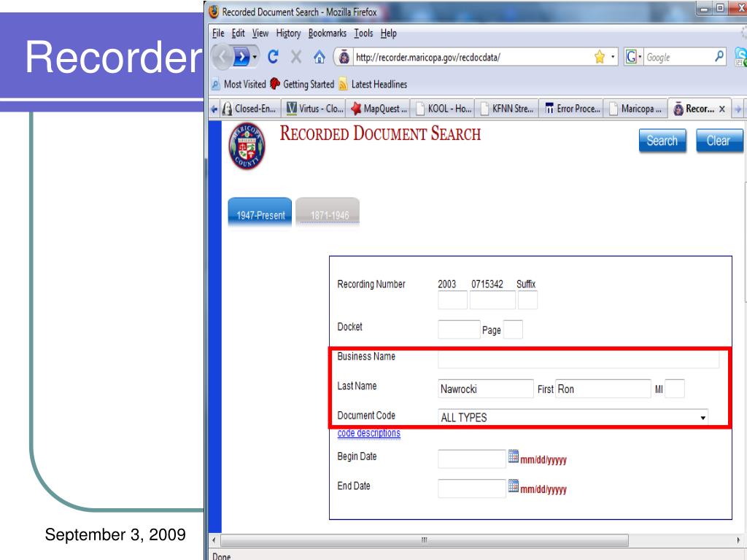Viewport: 747px width, 560px height.
Task: Open the Tools menu
Action: (x=363, y=34)
